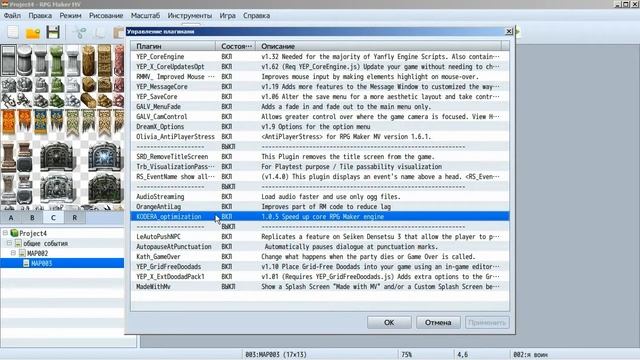Screen dimensions: 640x360
Task: Close the plugin manager dialog
Action: tap(509, 31)
